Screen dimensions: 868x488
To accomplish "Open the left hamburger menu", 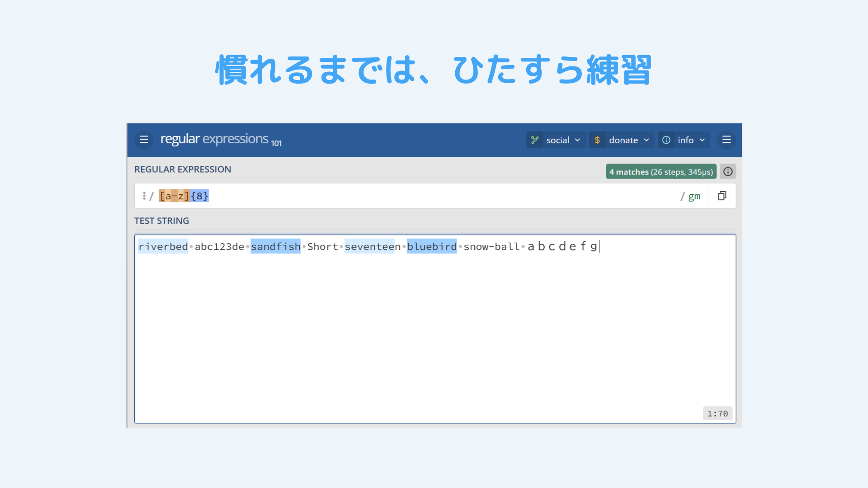I will point(144,140).
